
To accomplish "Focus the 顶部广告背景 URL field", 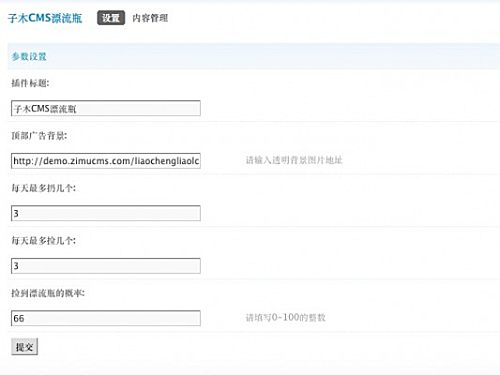I will click(x=106, y=161).
